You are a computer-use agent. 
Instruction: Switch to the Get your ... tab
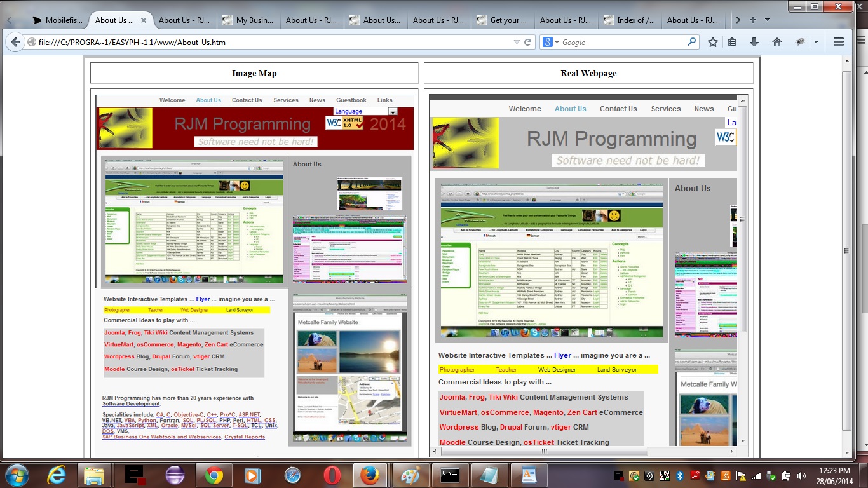[503, 20]
